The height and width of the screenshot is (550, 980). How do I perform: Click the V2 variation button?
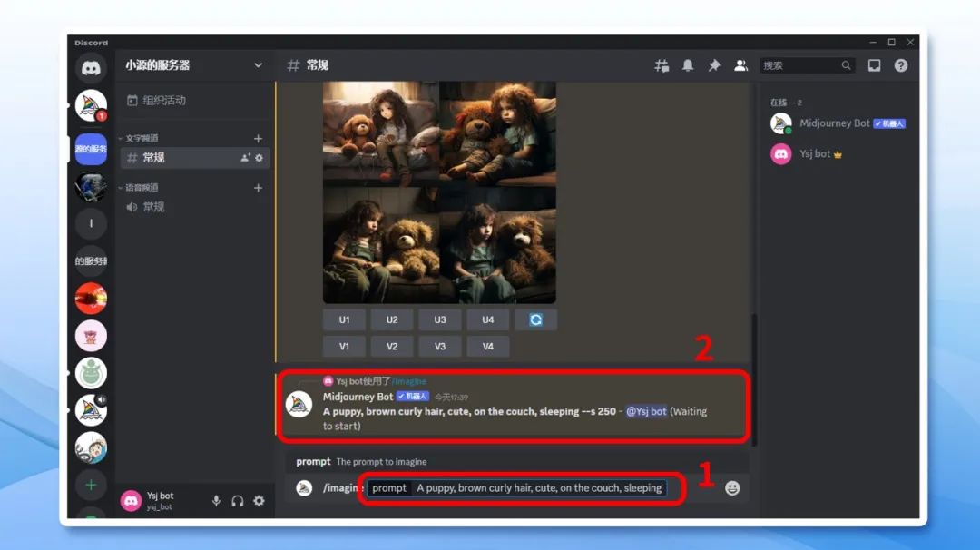tap(392, 347)
